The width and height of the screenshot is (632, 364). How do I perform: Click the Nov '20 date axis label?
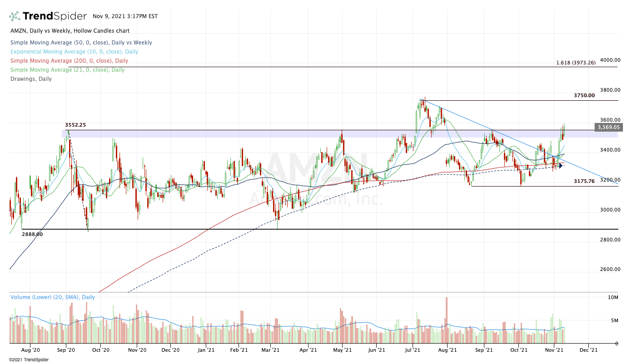[x=137, y=350]
